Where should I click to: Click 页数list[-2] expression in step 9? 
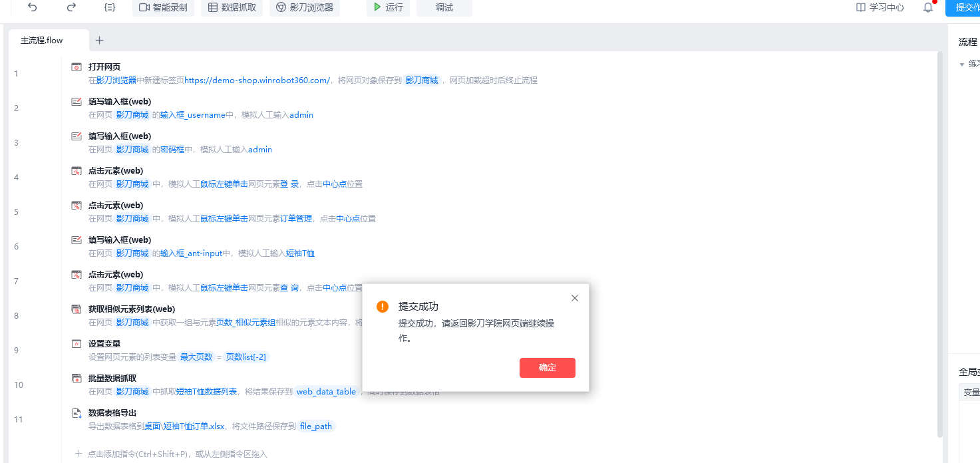coord(246,357)
